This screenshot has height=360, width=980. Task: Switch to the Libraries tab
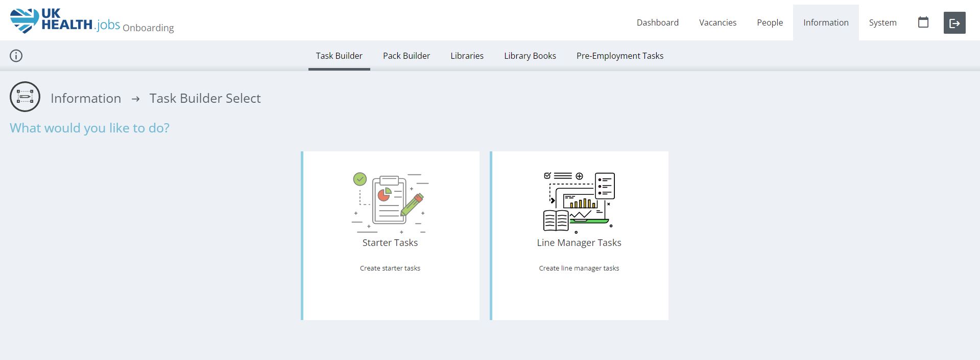[467, 56]
